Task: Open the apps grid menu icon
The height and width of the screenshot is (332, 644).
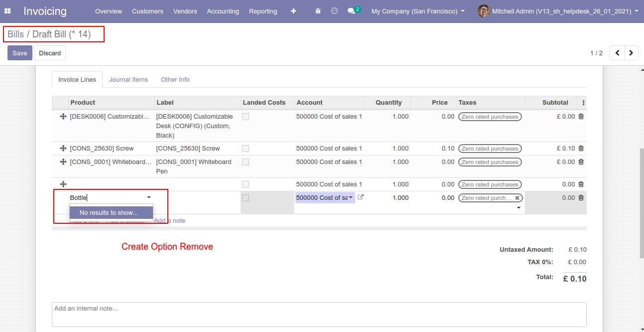Action: [7, 11]
